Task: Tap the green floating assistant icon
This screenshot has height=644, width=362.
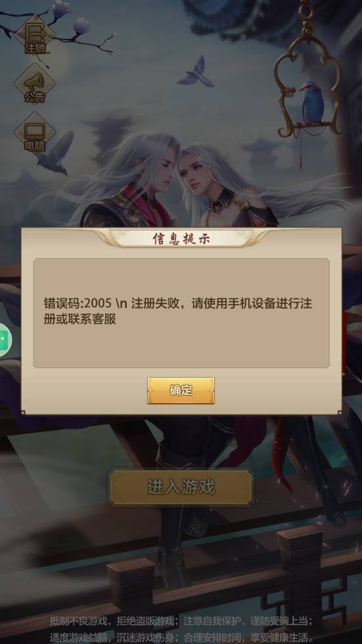Action: (x=5, y=339)
